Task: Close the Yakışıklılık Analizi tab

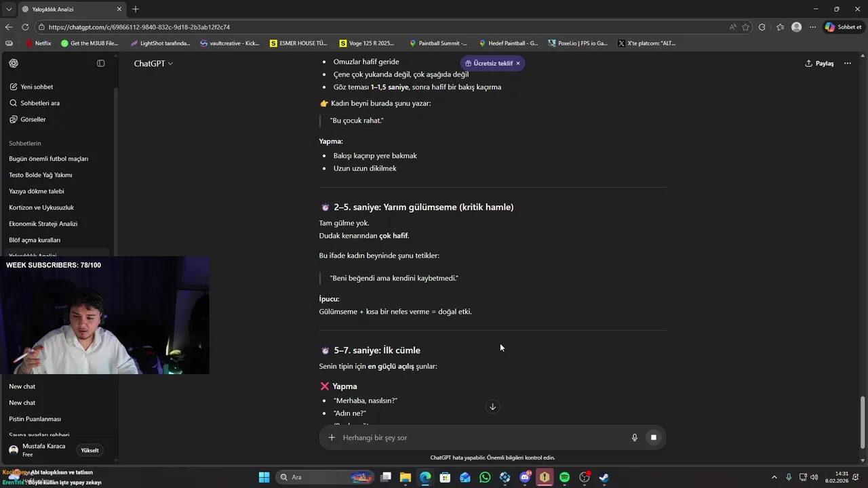Action: (119, 9)
